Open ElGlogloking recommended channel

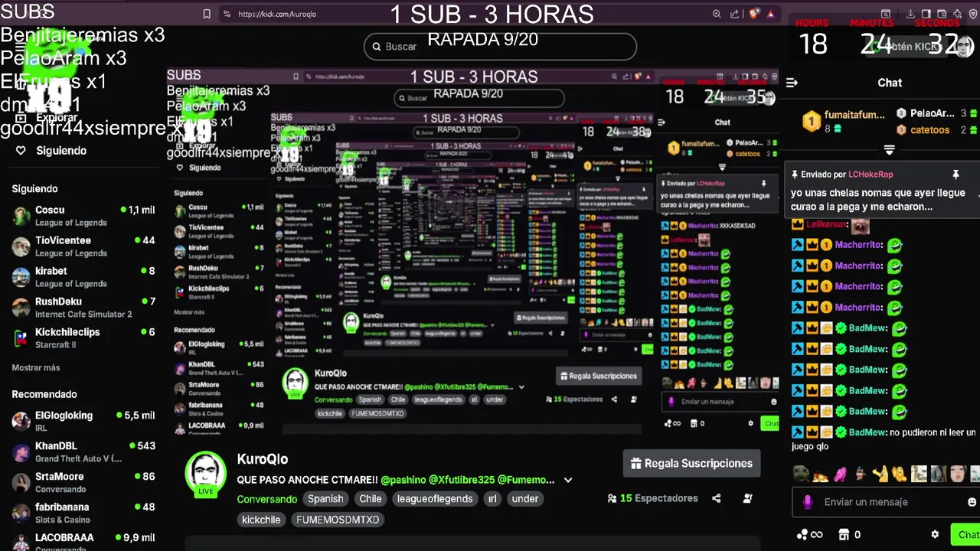[83, 422]
